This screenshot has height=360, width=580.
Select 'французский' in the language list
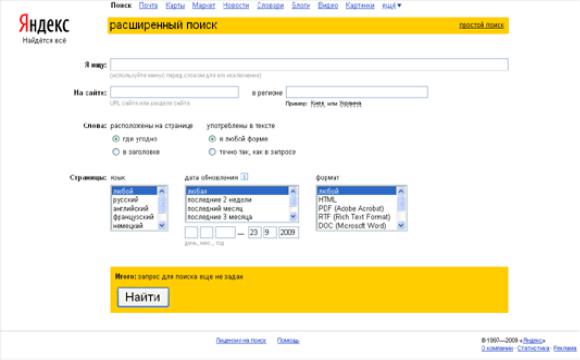coord(135,217)
